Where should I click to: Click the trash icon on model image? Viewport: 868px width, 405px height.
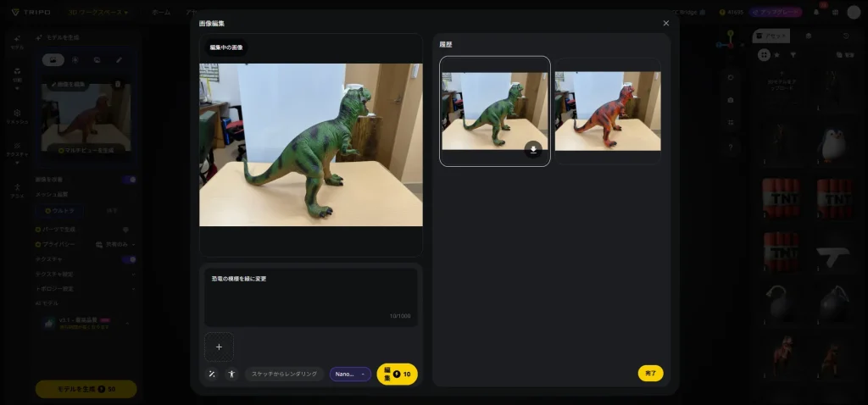118,84
